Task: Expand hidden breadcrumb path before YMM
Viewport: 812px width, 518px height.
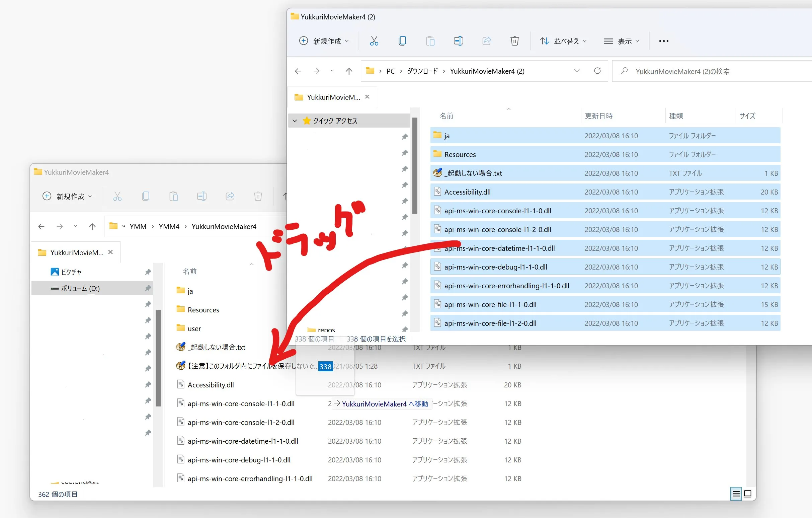Action: [x=124, y=226]
